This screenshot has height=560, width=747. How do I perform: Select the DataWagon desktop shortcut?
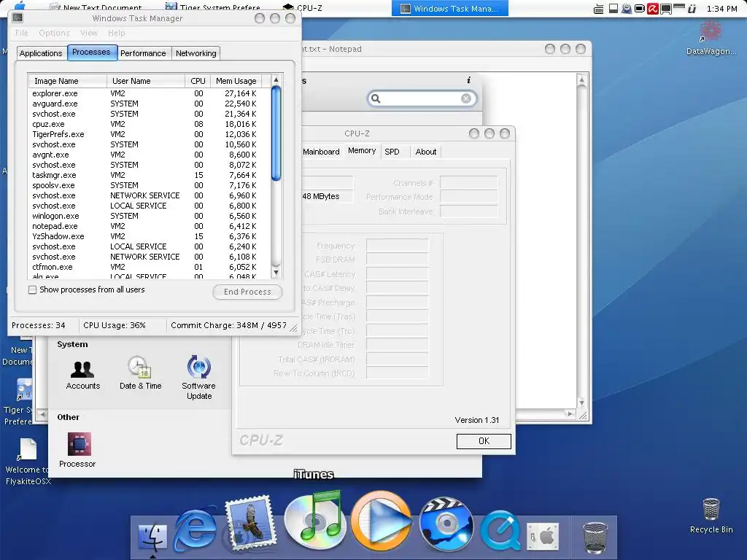coord(711,38)
